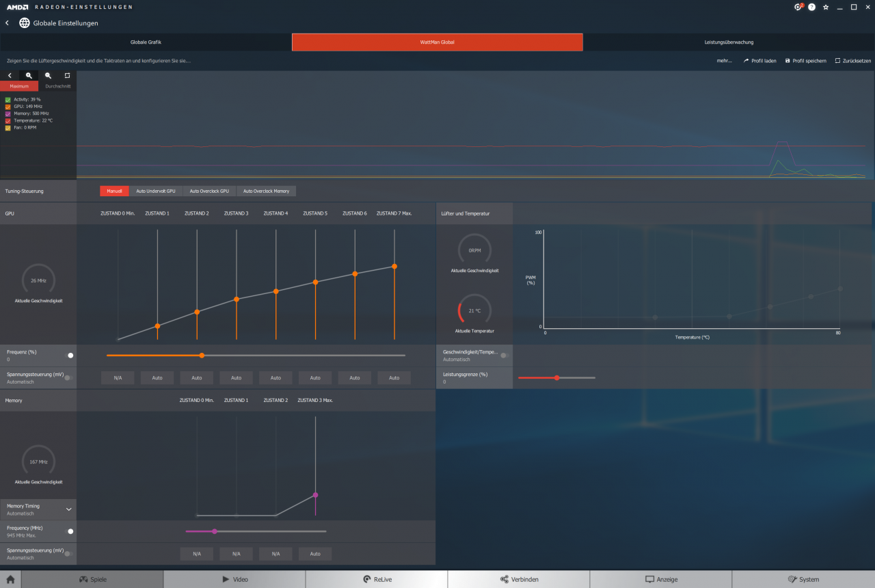Click the favorites star icon
The width and height of the screenshot is (875, 588).
pos(826,7)
